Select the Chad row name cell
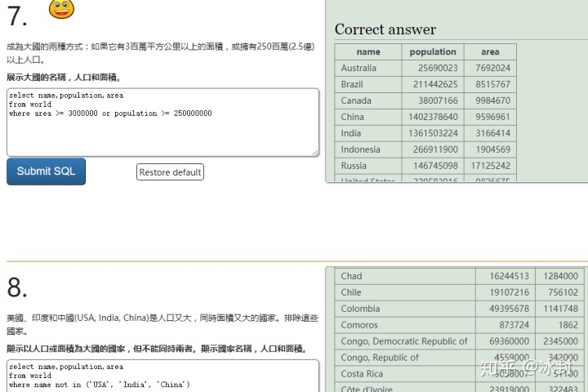Viewport: 588px width, 392px height. (x=405, y=276)
